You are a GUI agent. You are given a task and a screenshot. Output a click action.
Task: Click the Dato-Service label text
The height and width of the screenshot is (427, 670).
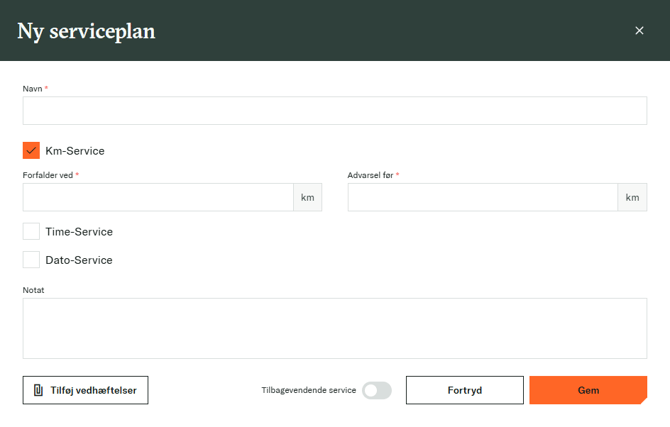(x=79, y=260)
